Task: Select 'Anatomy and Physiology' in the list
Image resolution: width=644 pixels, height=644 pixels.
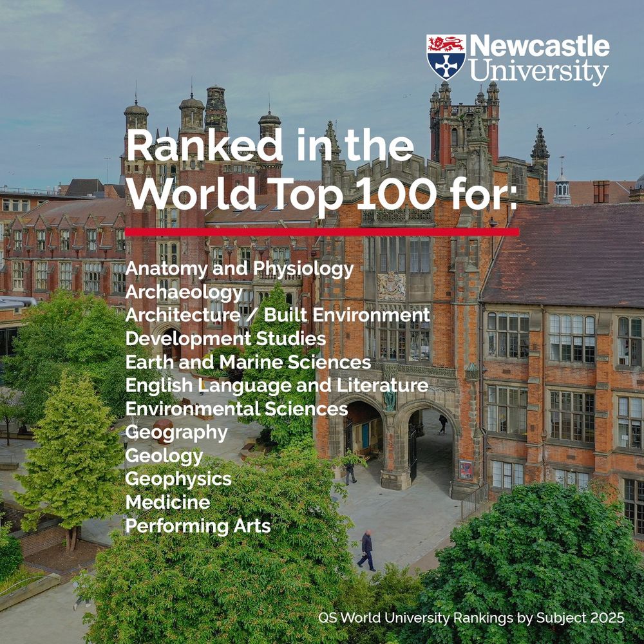Action: [x=240, y=269]
